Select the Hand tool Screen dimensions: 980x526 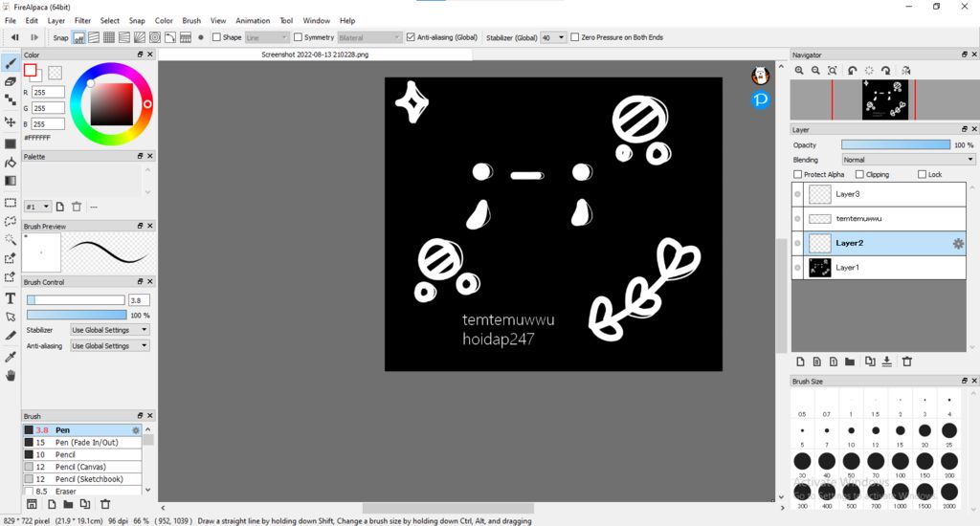(x=11, y=376)
